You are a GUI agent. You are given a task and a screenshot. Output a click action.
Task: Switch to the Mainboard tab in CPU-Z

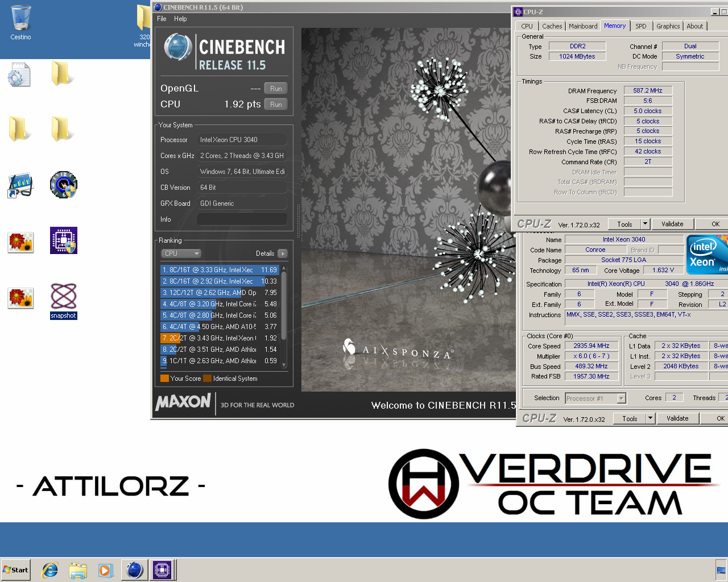(x=583, y=26)
